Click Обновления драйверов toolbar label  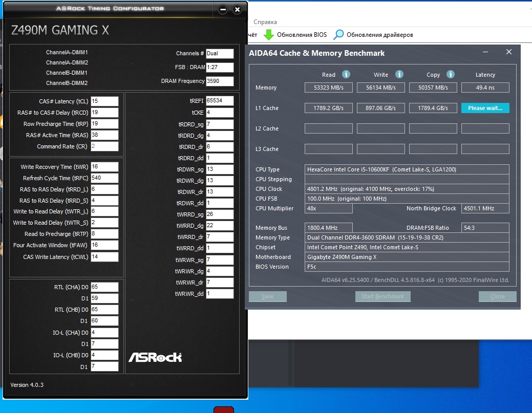tap(379, 35)
